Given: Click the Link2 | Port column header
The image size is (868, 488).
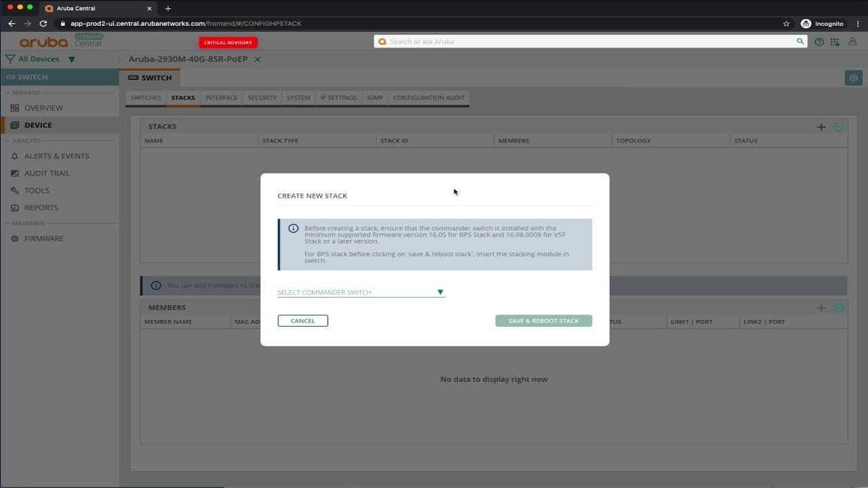Looking at the screenshot, I should [764, 321].
